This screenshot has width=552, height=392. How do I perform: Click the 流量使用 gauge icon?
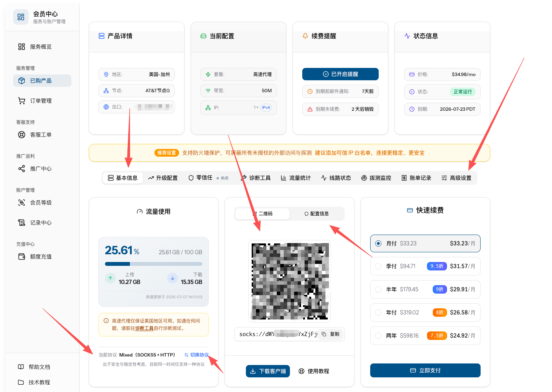point(140,211)
